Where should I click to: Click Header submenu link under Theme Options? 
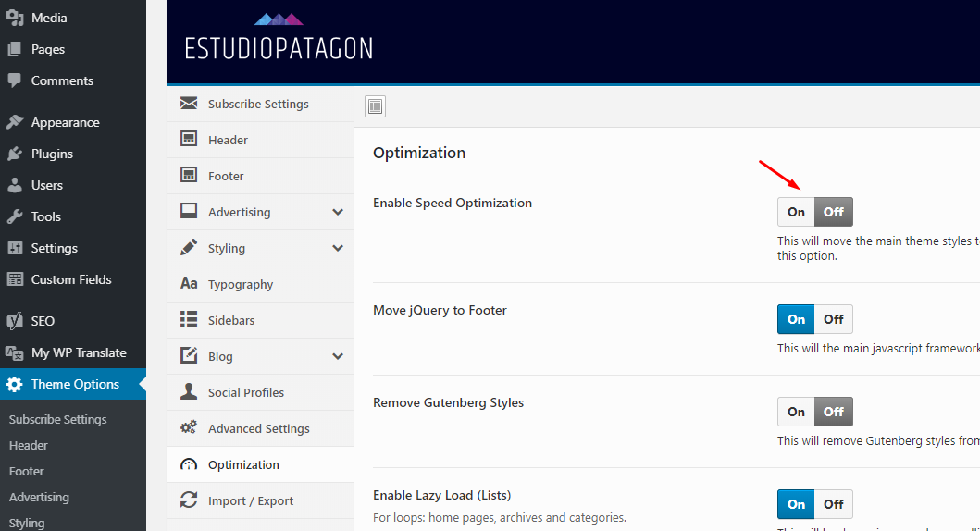(x=28, y=445)
